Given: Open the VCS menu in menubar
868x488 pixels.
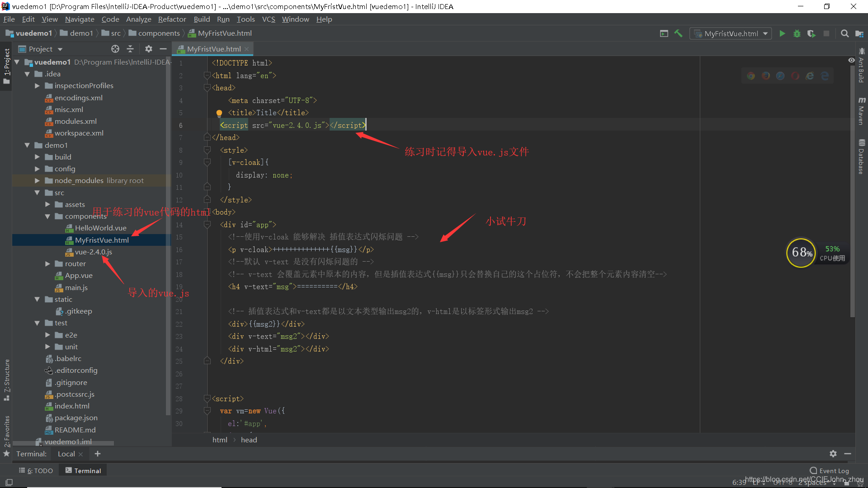Looking at the screenshot, I should (x=269, y=20).
